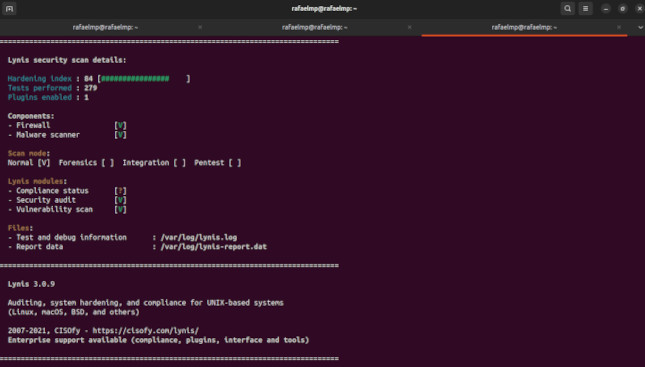Click the window title rafaelmp@rafaelmp

click(324, 9)
